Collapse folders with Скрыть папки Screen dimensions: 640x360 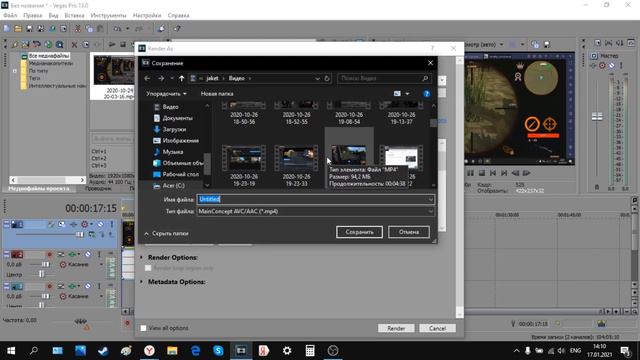[167, 233]
